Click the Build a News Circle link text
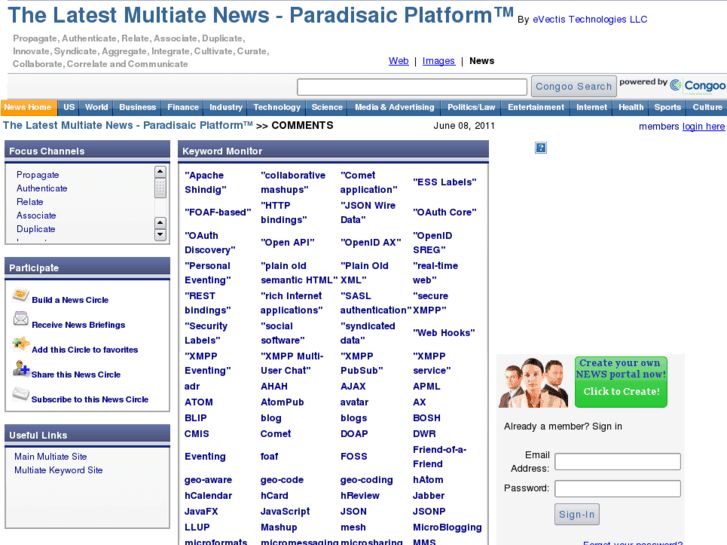The height and width of the screenshot is (545, 727). tap(70, 300)
